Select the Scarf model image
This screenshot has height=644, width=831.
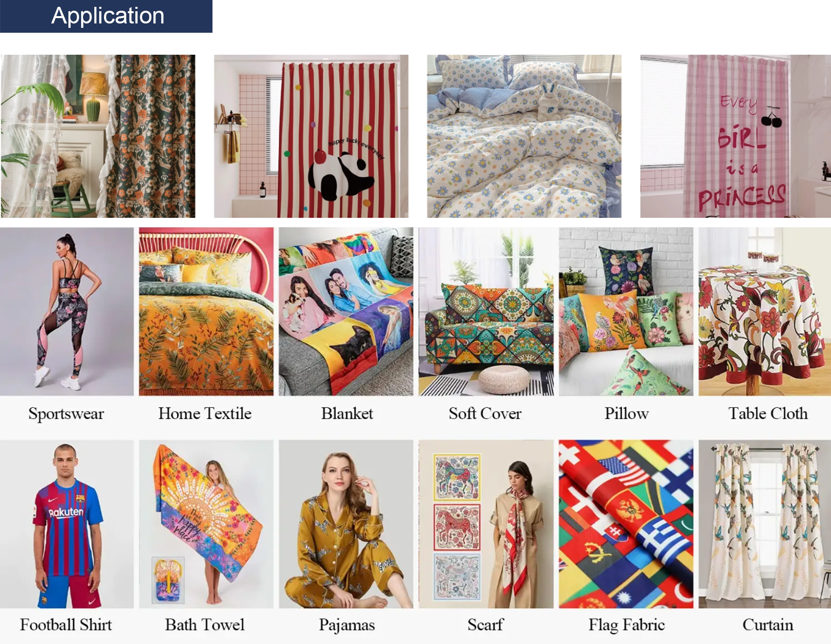pyautogui.click(x=486, y=524)
